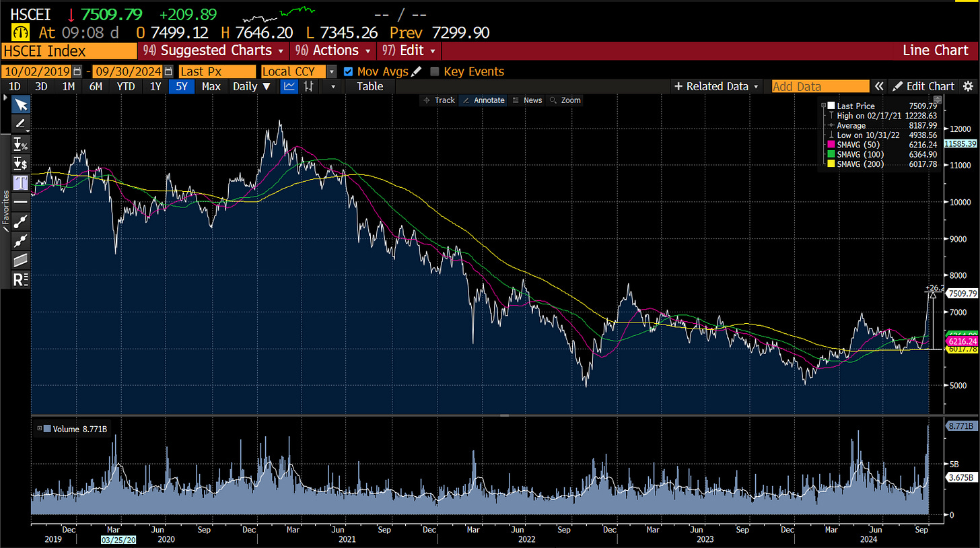Click the 03/25/20 date marker label
This screenshot has width=980, height=548.
point(118,540)
